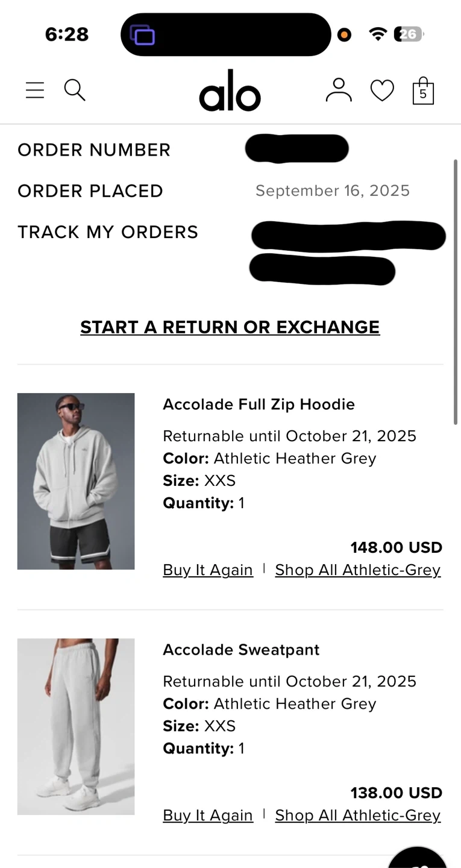Screen dimensions: 461x868
Task: Shop All Athletic-Grey under the sweatpant
Action: point(358,816)
